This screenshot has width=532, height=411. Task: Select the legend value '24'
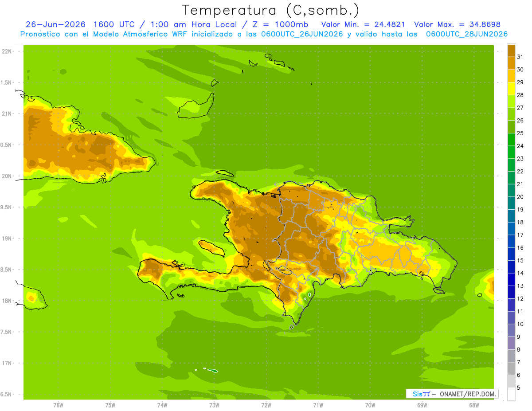click(520, 146)
